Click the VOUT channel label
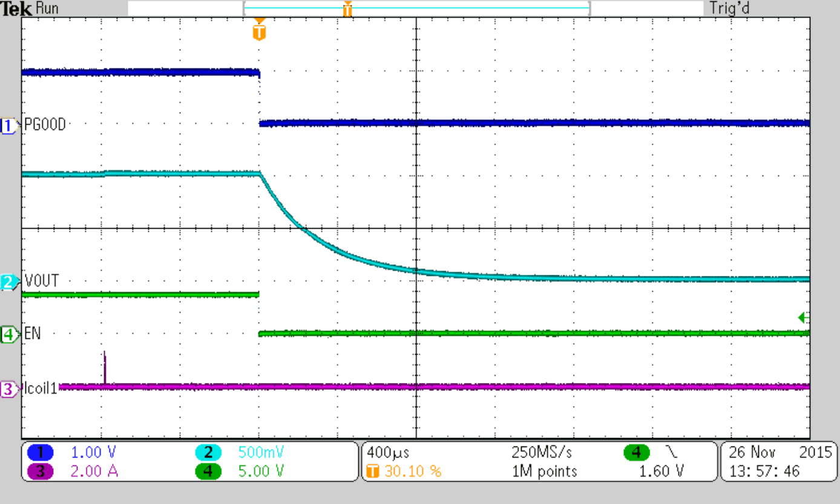Screen dimensions: 840x504 (x=41, y=282)
